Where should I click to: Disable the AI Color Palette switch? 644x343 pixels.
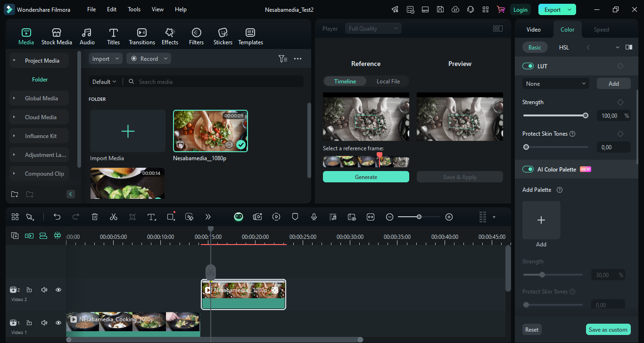[x=528, y=169]
